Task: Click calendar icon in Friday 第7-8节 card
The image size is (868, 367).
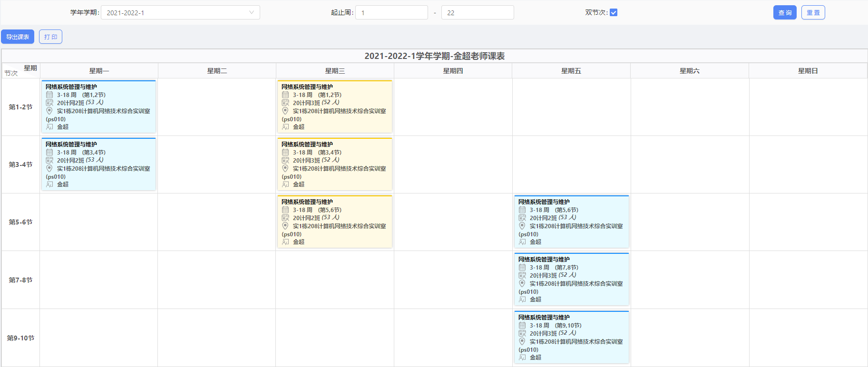Action: 522,267
